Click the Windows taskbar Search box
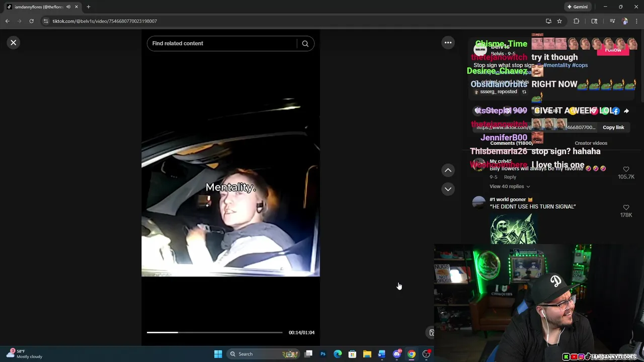The height and width of the screenshot is (362, 644). point(264,354)
